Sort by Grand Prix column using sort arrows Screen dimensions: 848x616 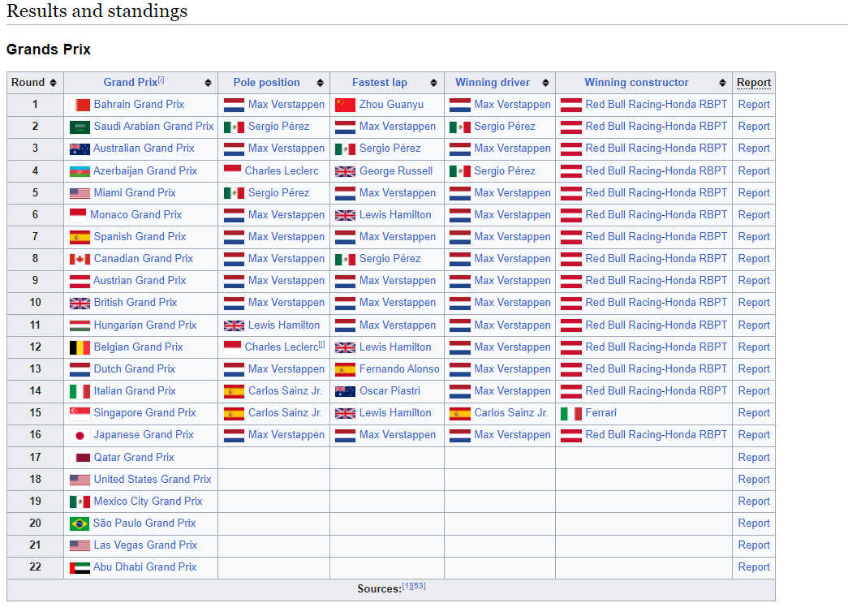point(209,83)
